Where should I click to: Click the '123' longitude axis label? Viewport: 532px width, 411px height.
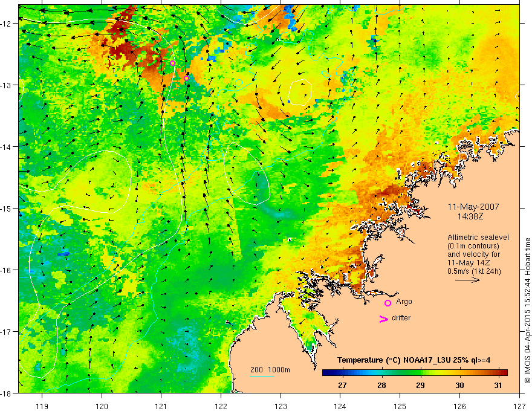click(281, 406)
